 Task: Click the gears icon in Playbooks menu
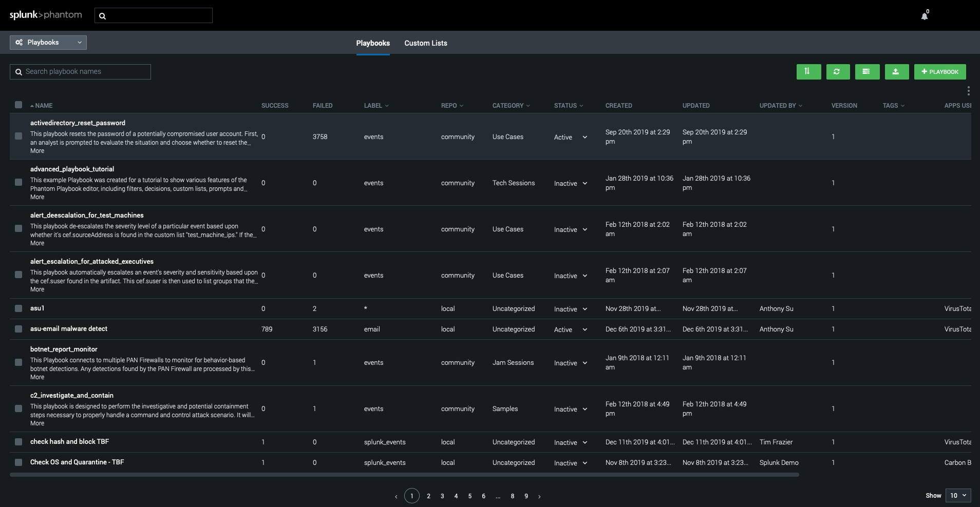(x=19, y=43)
